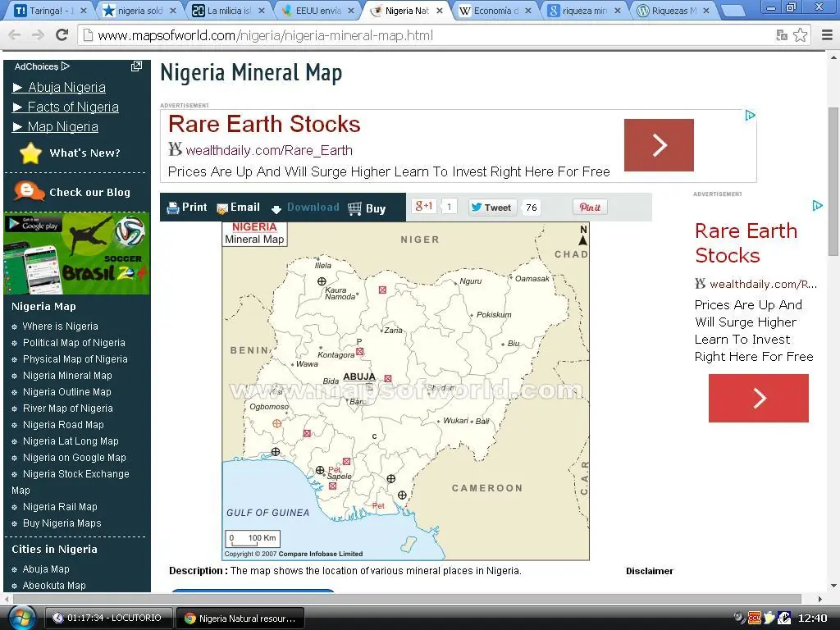Click the horizontal scrollbar at page bottom
The width and height of the screenshot is (840, 630).
pyautogui.click(x=407, y=598)
